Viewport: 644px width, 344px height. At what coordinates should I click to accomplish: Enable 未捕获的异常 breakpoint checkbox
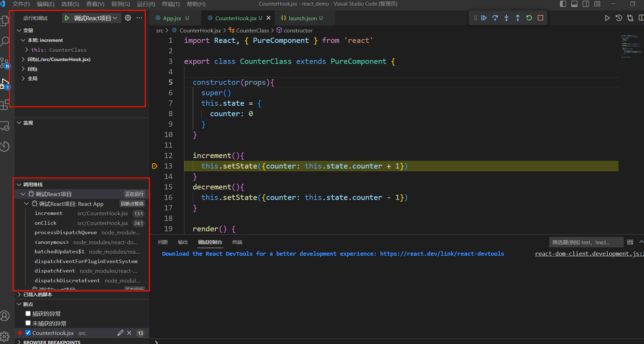[28, 323]
